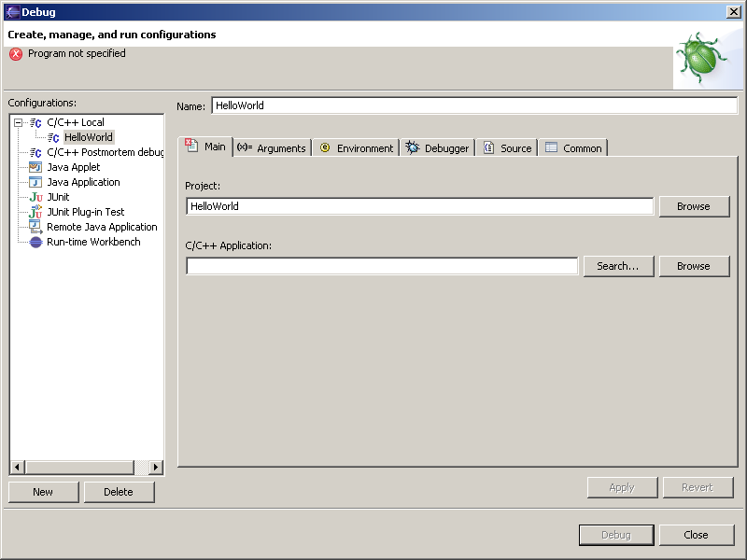Image resolution: width=747 pixels, height=560 pixels.
Task: Click the Java Application tree icon
Action: coord(35,182)
